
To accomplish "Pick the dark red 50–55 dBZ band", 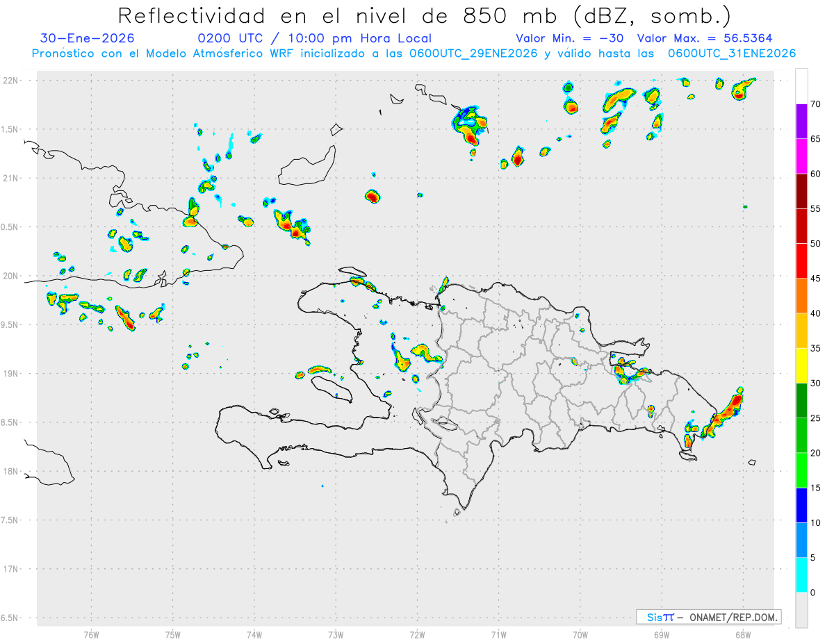I will pyautogui.click(x=802, y=226).
